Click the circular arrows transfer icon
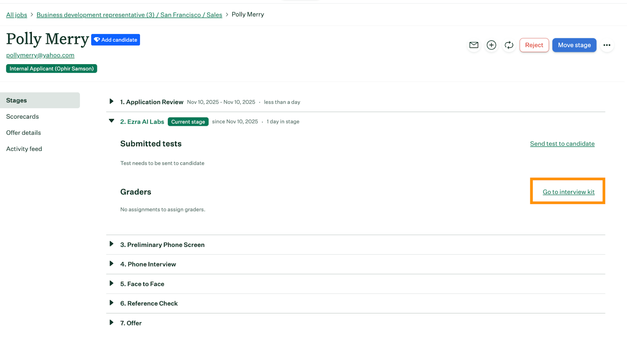This screenshot has width=627, height=364. point(509,45)
